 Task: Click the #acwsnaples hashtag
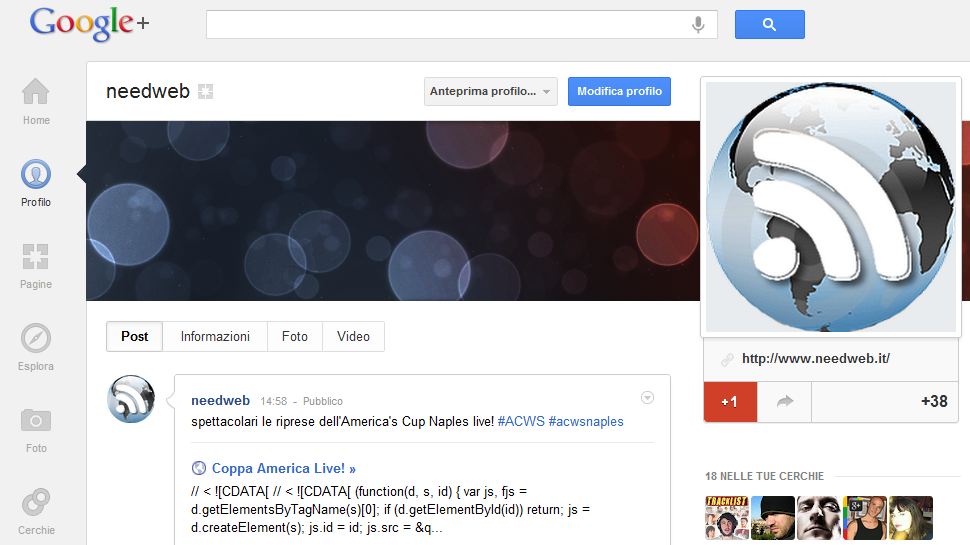click(586, 421)
